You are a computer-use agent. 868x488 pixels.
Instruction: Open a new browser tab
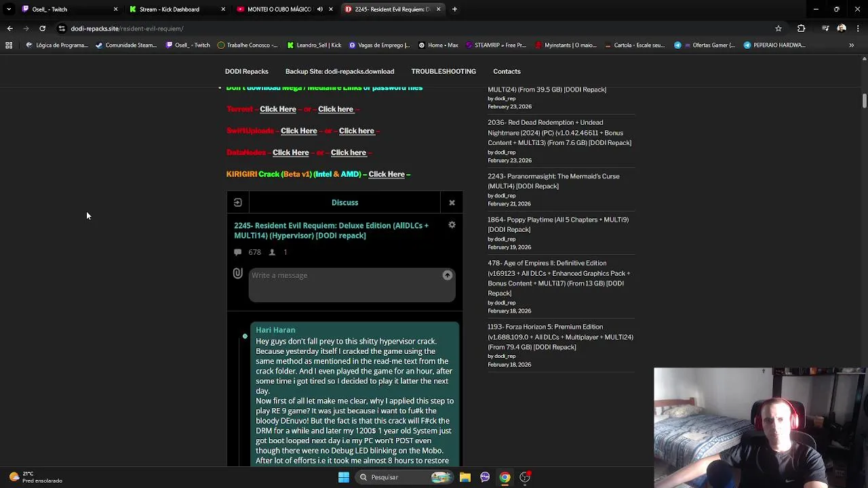coord(454,9)
